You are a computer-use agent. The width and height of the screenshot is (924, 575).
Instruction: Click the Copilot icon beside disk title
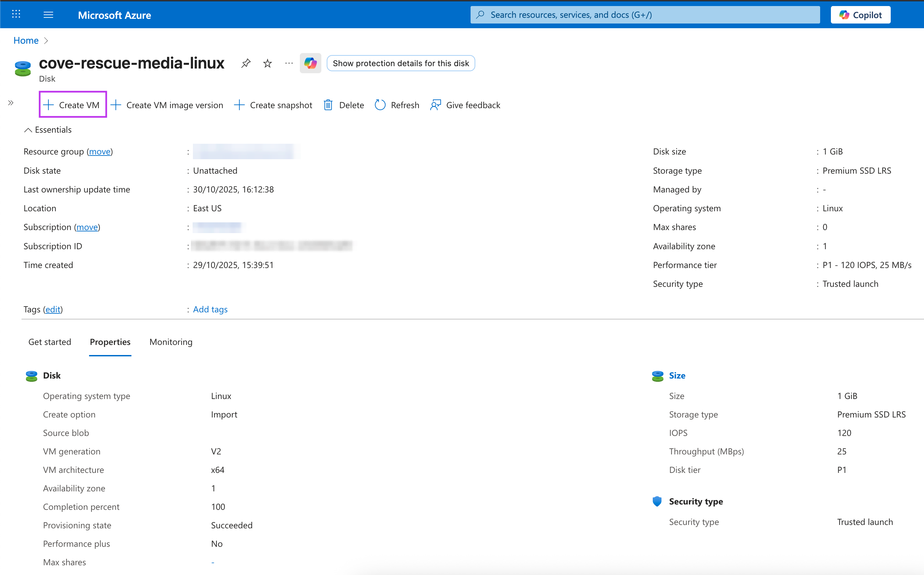tap(310, 63)
